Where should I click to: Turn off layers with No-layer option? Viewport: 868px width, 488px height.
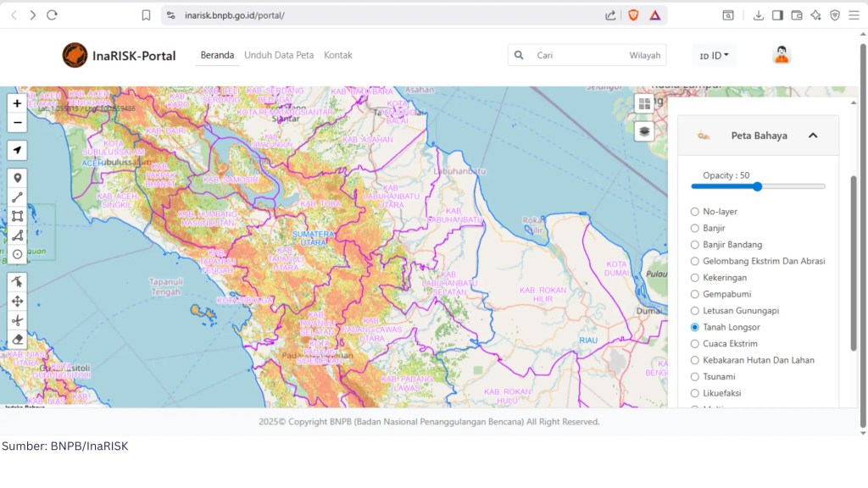[x=695, y=212]
